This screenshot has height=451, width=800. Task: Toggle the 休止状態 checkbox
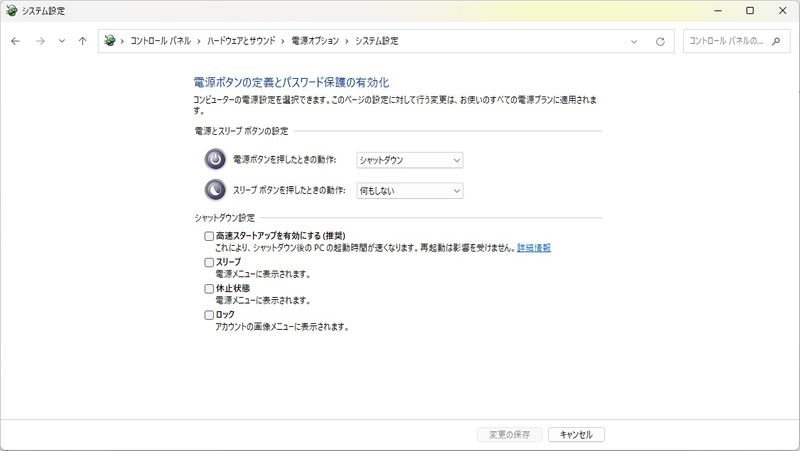click(209, 288)
